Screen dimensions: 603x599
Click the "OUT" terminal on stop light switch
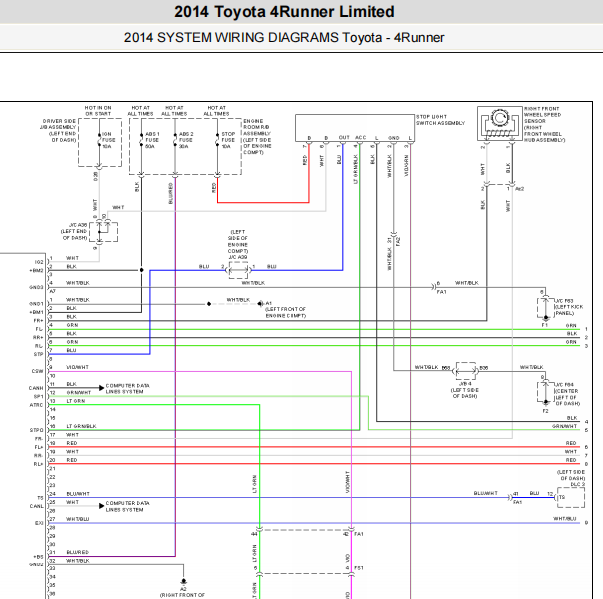tap(344, 138)
